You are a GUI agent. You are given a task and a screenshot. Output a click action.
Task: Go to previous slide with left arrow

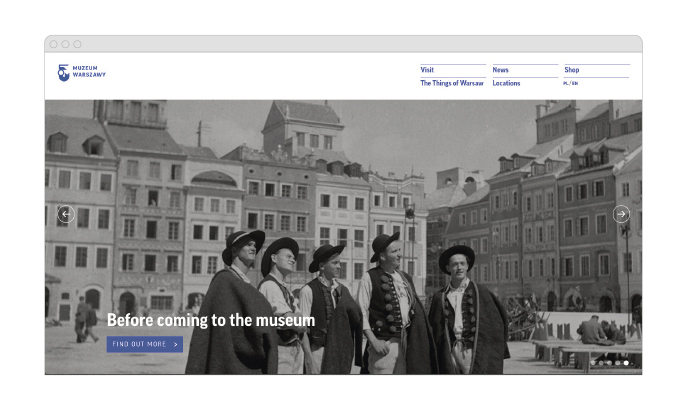tap(66, 214)
